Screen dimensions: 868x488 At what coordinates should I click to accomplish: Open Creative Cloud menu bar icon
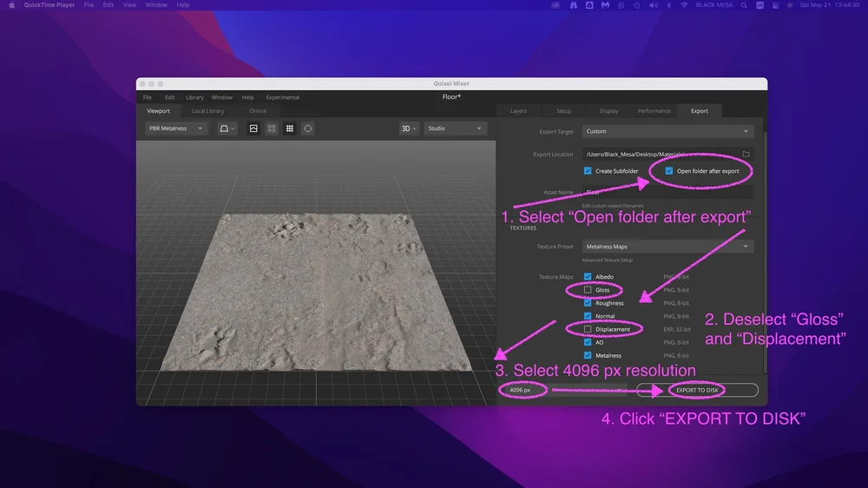click(556, 5)
